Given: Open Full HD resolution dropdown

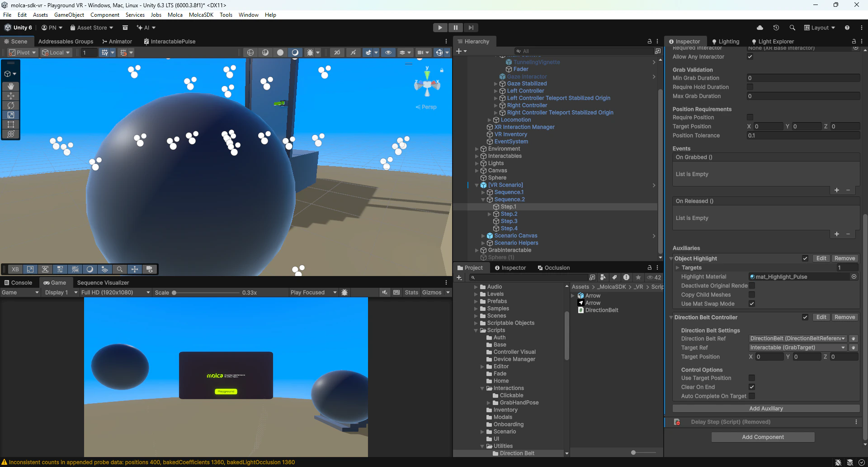Looking at the screenshot, I should [115, 292].
